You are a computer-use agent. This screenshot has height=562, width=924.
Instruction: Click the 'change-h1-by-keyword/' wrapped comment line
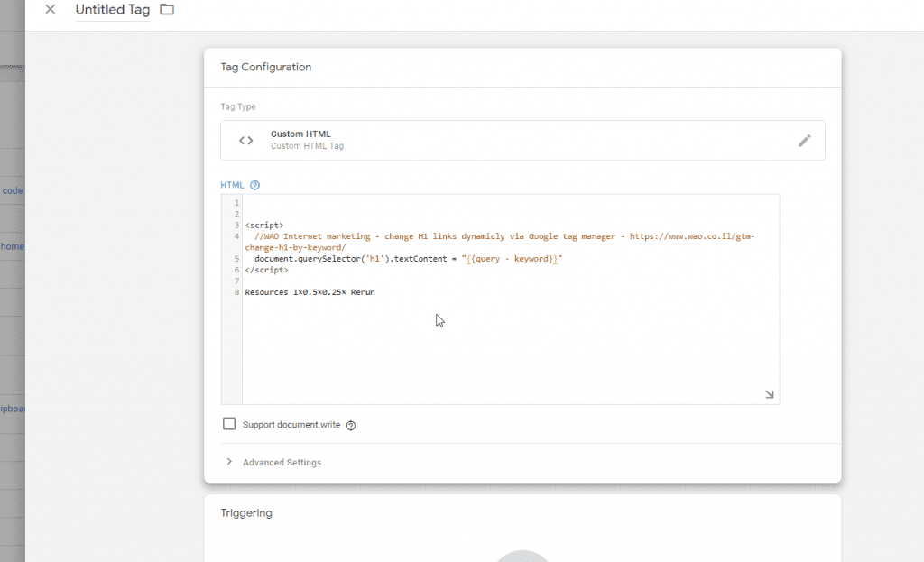point(296,247)
